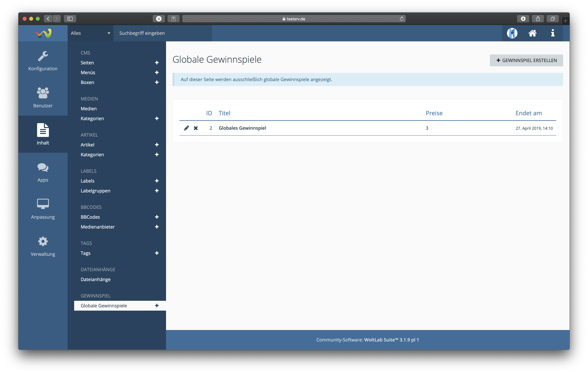Sort the table by Preise column

(434, 113)
